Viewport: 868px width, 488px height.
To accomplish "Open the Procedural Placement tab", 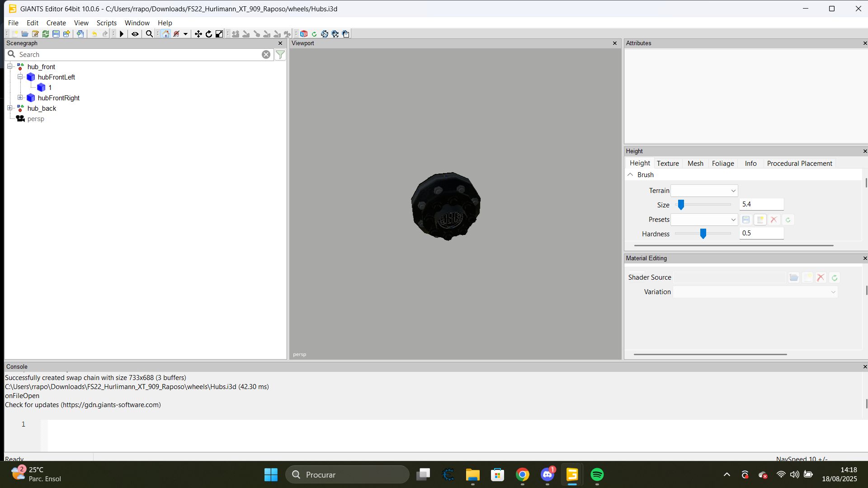I will coord(799,164).
